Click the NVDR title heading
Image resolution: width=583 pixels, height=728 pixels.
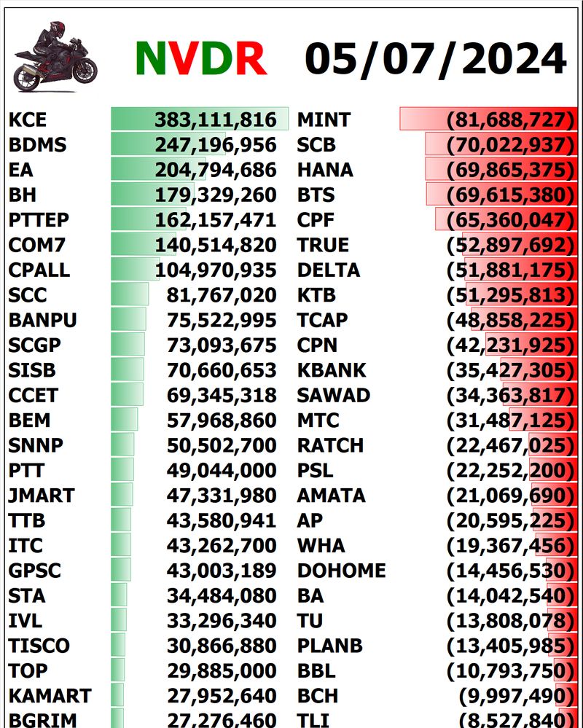click(200, 58)
